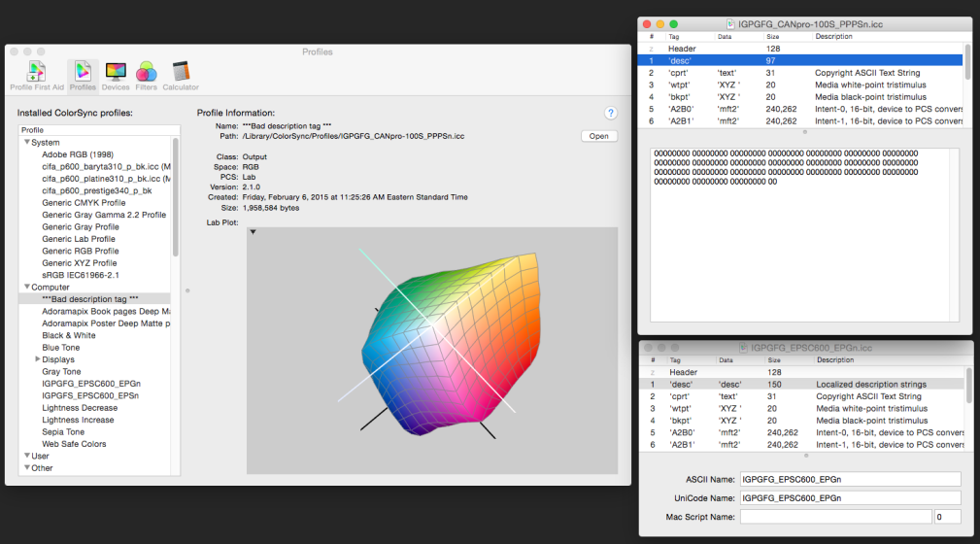
Task: Select IGPGFS_EPSC600_EPSn profile
Action: (x=90, y=395)
